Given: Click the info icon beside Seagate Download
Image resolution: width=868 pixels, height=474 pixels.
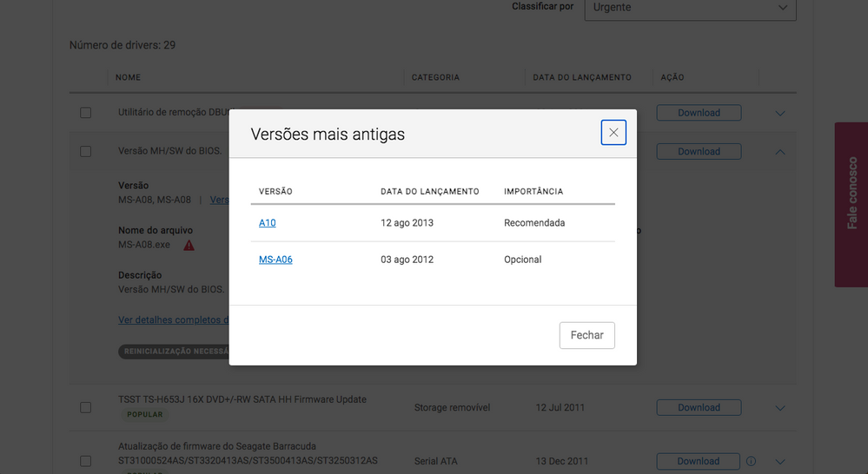Looking at the screenshot, I should [x=752, y=461].
